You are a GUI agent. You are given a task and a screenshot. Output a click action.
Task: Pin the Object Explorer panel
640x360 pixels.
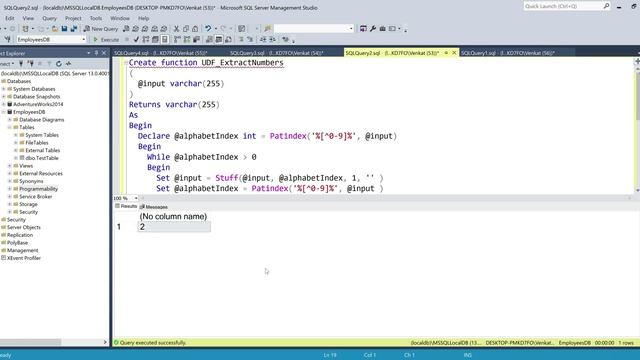pos(96,53)
